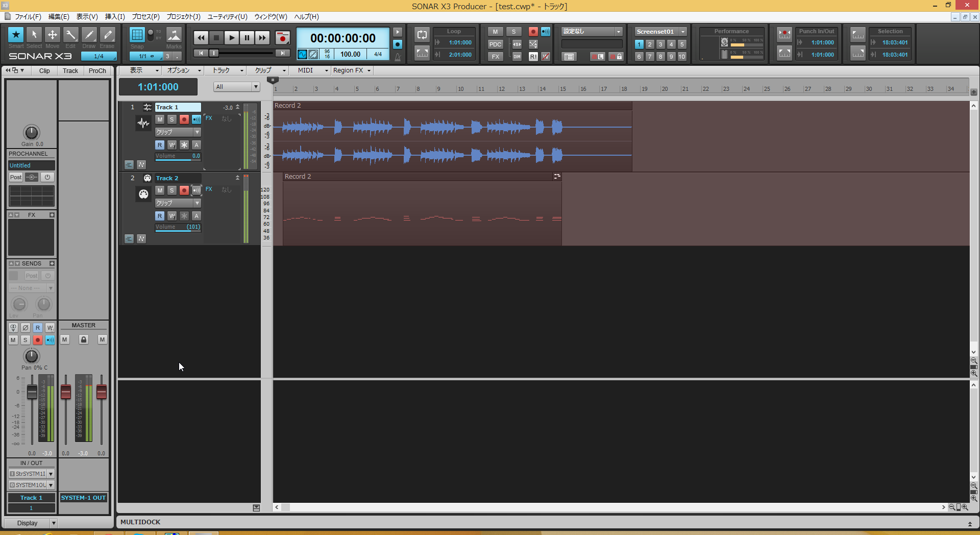Mute Track 1
Screen dimensions: 980x535
tap(160, 119)
